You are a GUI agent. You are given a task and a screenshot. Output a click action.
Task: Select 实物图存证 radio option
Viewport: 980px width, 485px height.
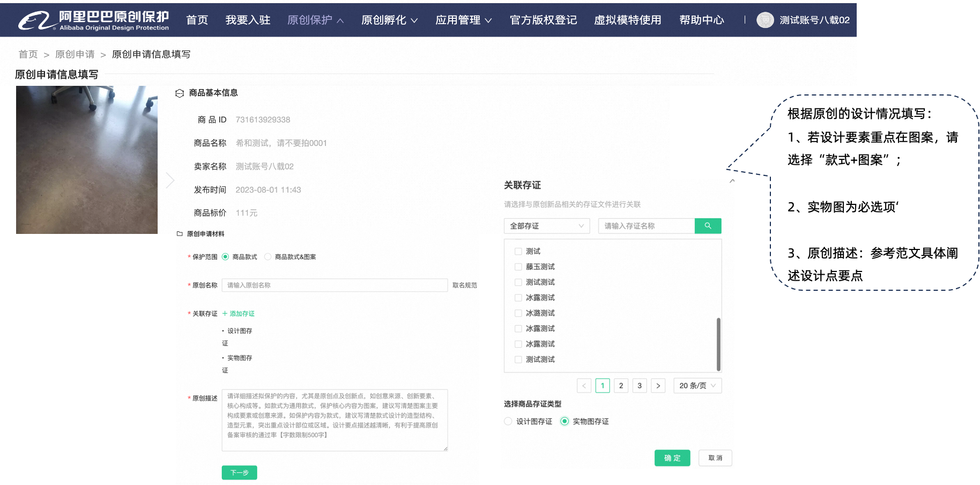(x=565, y=422)
